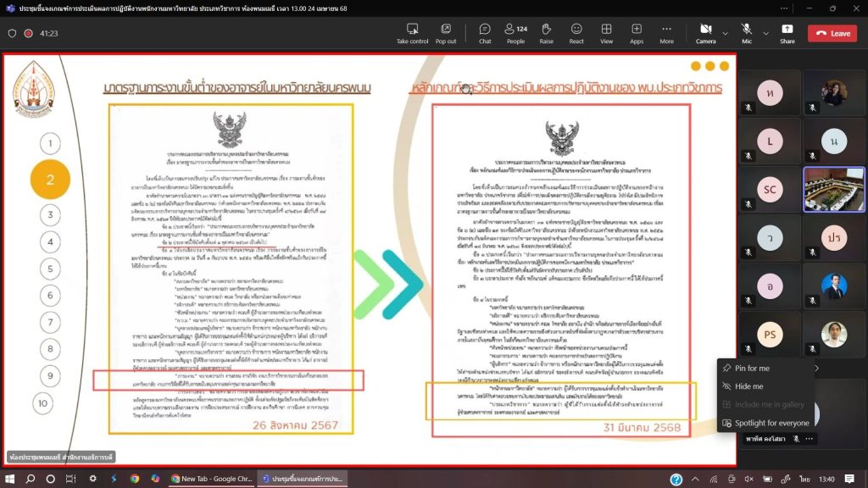Select the ปร participant tile

point(834,238)
